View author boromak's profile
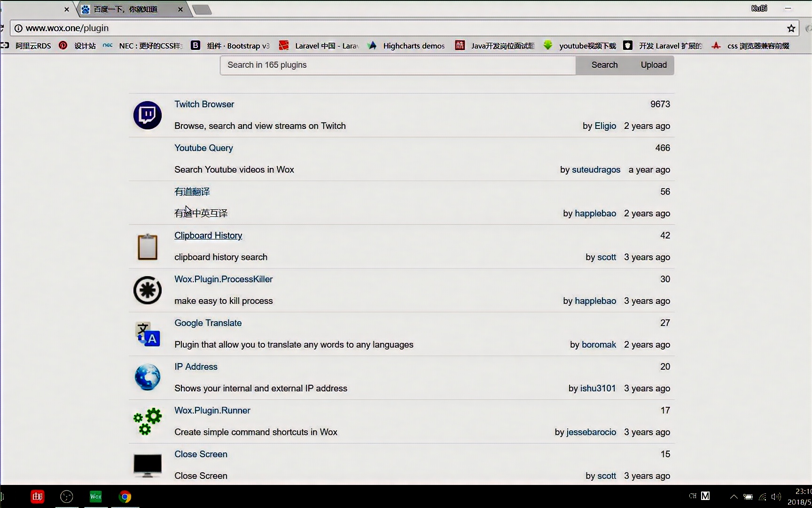Screen dimensions: 812x508 (599, 345)
